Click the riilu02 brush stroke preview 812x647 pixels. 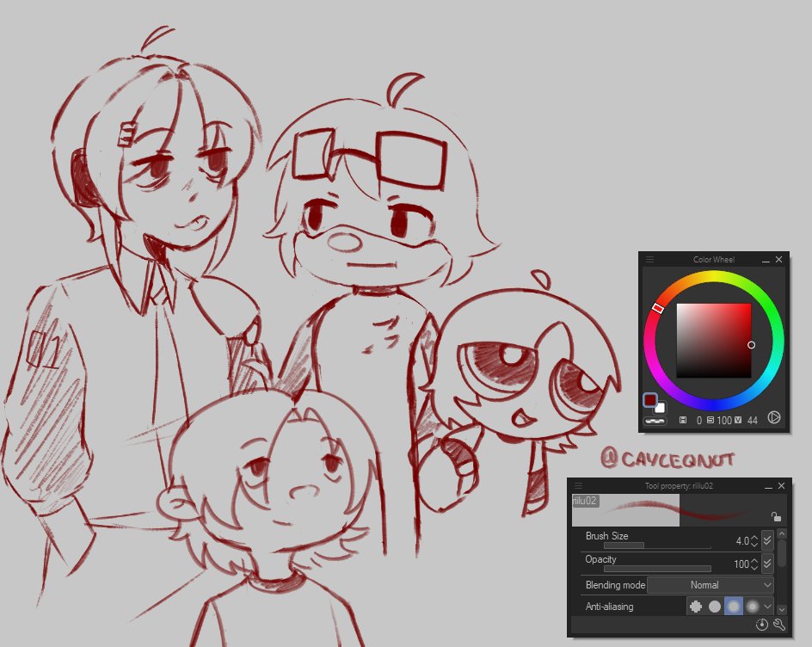pyautogui.click(x=679, y=510)
